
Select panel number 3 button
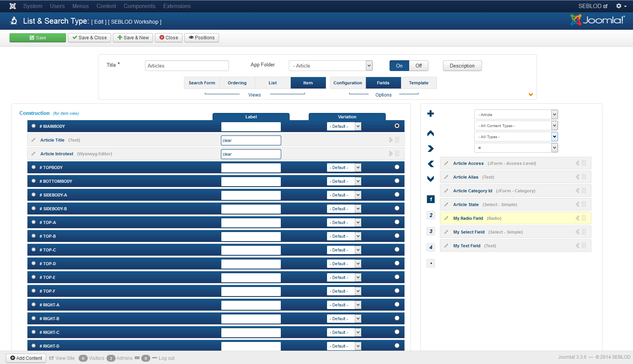pyautogui.click(x=431, y=231)
